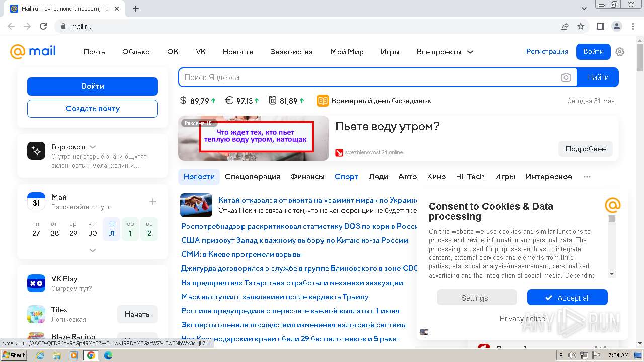The image size is (644, 362).
Task: Click Начать for Tiles game
Action: tap(137, 314)
